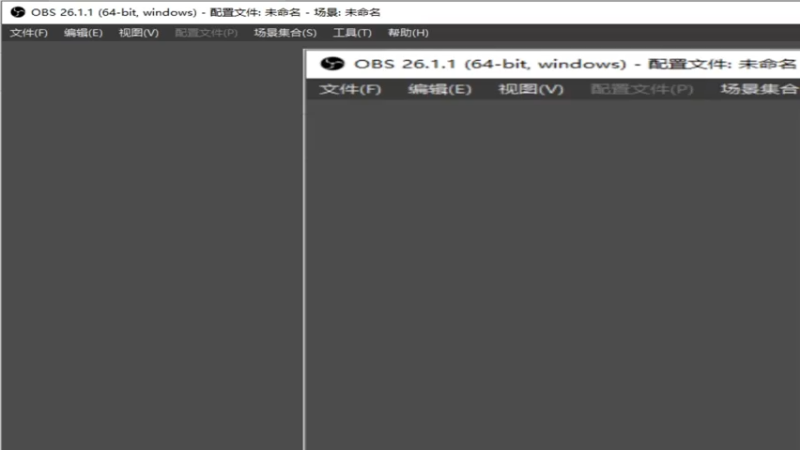Image resolution: width=800 pixels, height=450 pixels.
Task: Open 视图(V) in the inner preview window
Action: point(531,89)
